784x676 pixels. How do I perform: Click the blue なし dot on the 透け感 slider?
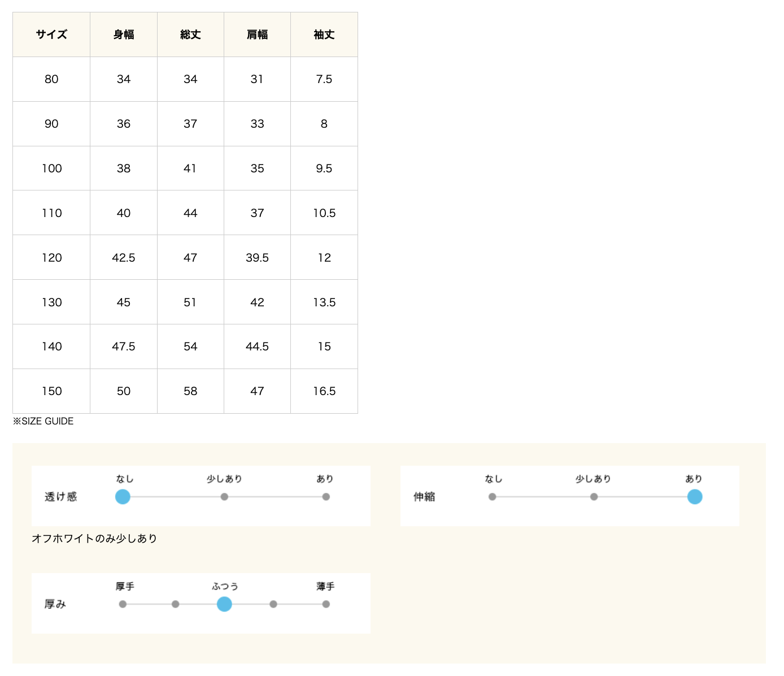(123, 497)
